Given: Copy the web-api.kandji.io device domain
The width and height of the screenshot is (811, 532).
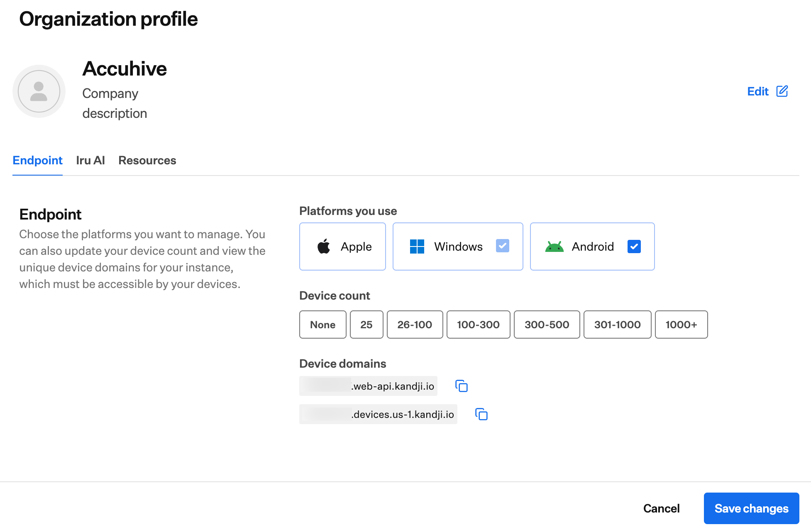Looking at the screenshot, I should tap(462, 386).
